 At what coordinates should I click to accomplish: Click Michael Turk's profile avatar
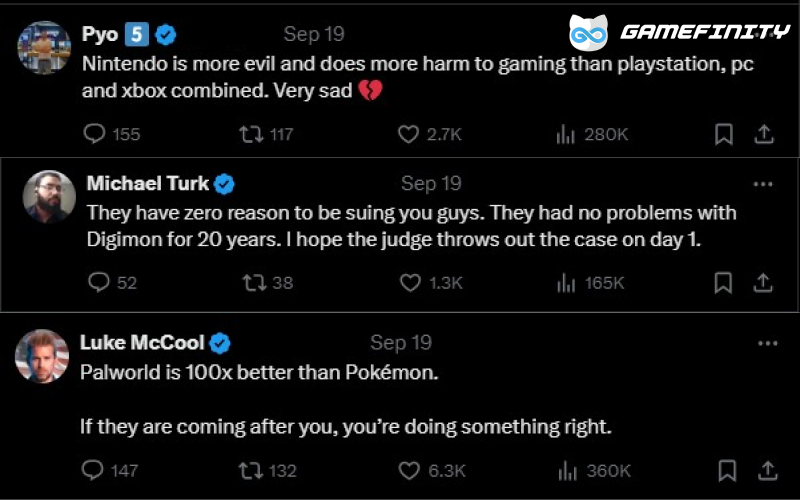coord(49,196)
